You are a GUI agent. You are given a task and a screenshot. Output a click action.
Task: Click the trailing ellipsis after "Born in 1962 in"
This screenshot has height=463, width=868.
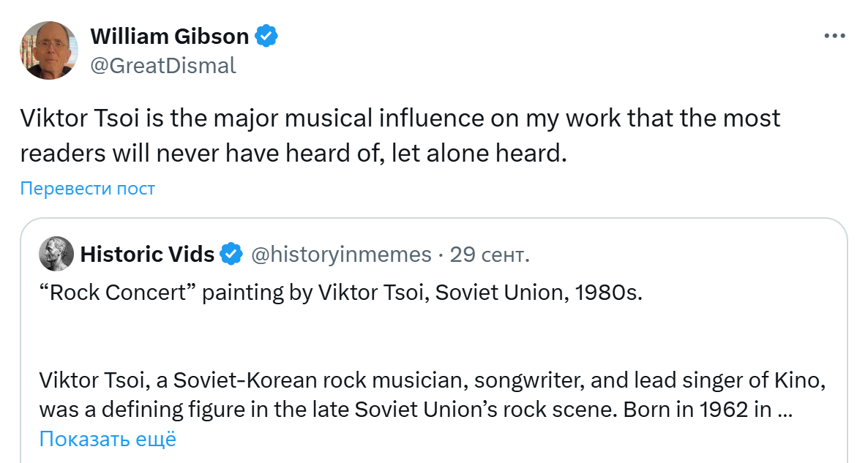pyautogui.click(x=785, y=410)
